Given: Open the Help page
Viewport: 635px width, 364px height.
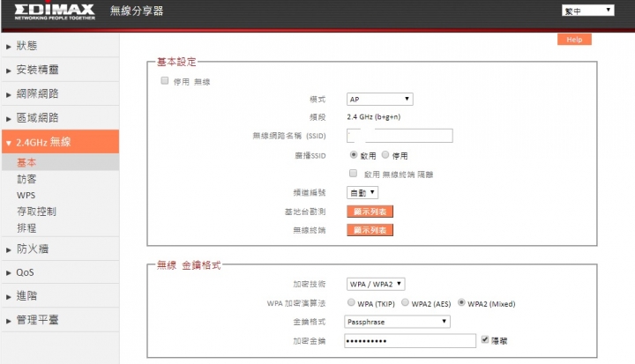Looking at the screenshot, I should pyautogui.click(x=574, y=40).
